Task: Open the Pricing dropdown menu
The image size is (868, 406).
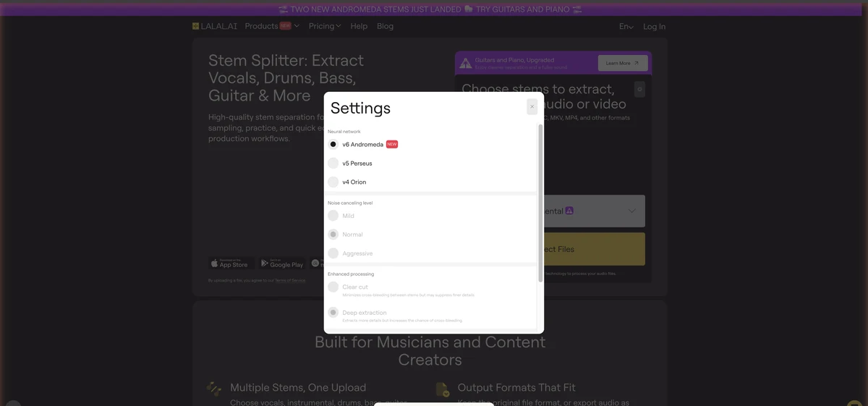Action: [325, 26]
